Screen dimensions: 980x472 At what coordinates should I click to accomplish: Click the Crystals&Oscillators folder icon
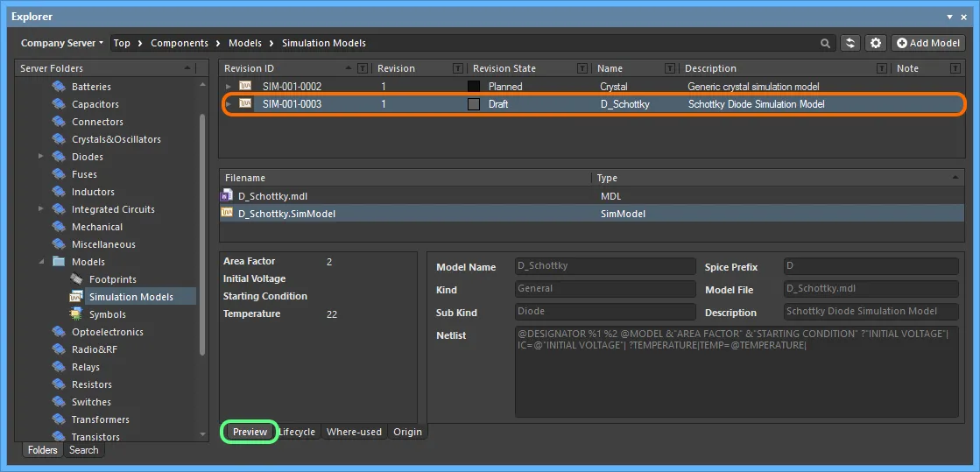pyautogui.click(x=59, y=139)
